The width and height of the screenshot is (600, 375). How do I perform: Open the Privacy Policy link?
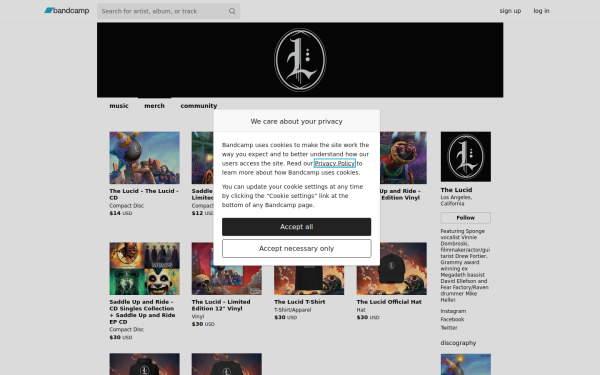pyautogui.click(x=334, y=163)
